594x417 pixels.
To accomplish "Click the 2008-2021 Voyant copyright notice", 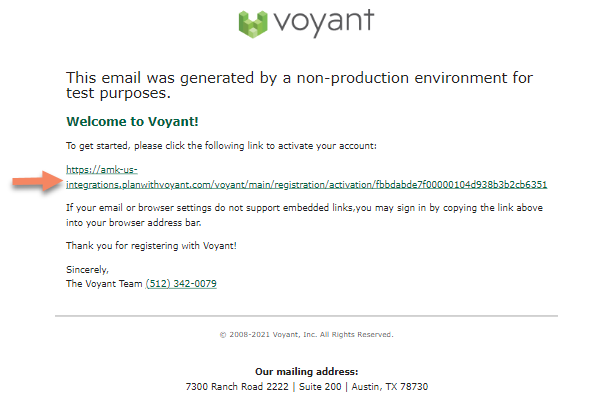I will [306, 334].
